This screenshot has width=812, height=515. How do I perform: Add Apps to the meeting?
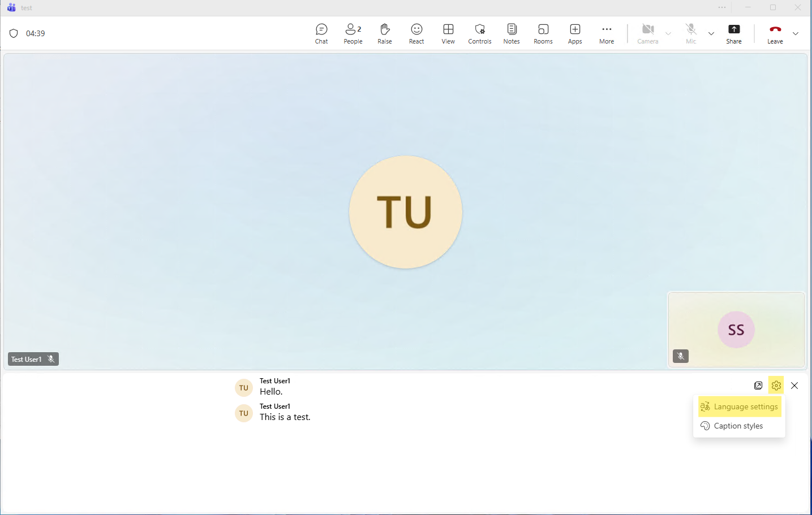pyautogui.click(x=575, y=33)
